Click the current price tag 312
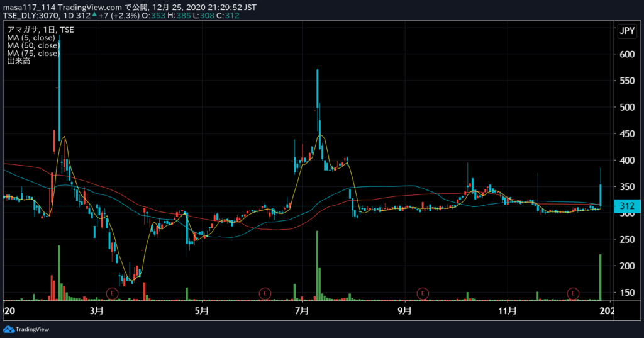This screenshot has height=338, width=644. 627,206
